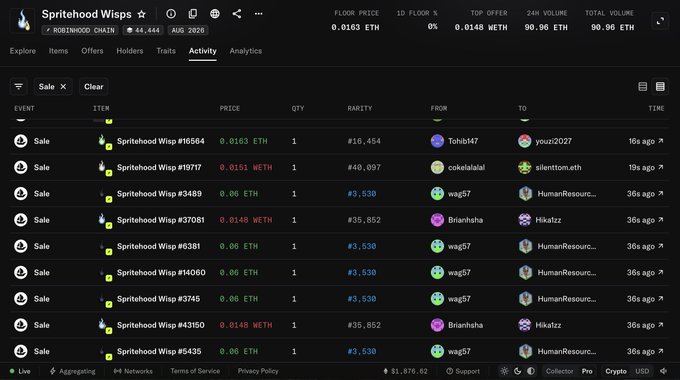Click rarity #3,530 on Wisp #14060 row
The height and width of the screenshot is (380, 680).
[x=362, y=272]
